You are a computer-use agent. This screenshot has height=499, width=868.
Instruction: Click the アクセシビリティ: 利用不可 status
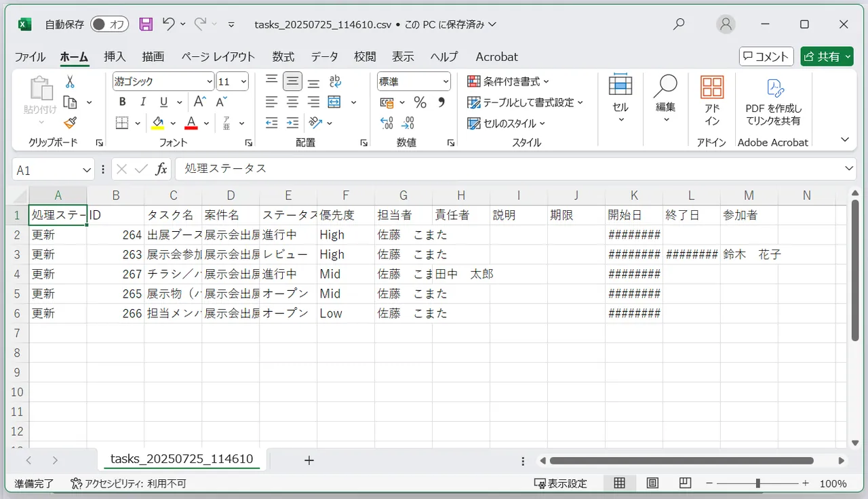pyautogui.click(x=128, y=483)
